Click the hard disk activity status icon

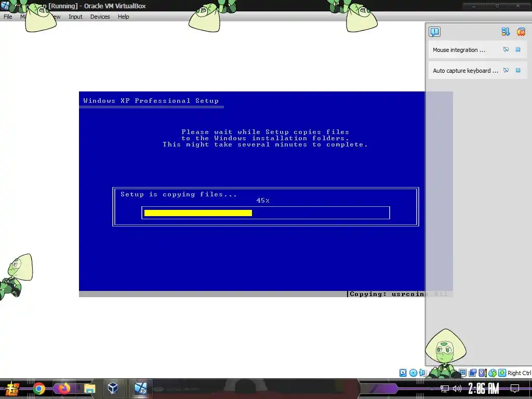tap(403, 373)
